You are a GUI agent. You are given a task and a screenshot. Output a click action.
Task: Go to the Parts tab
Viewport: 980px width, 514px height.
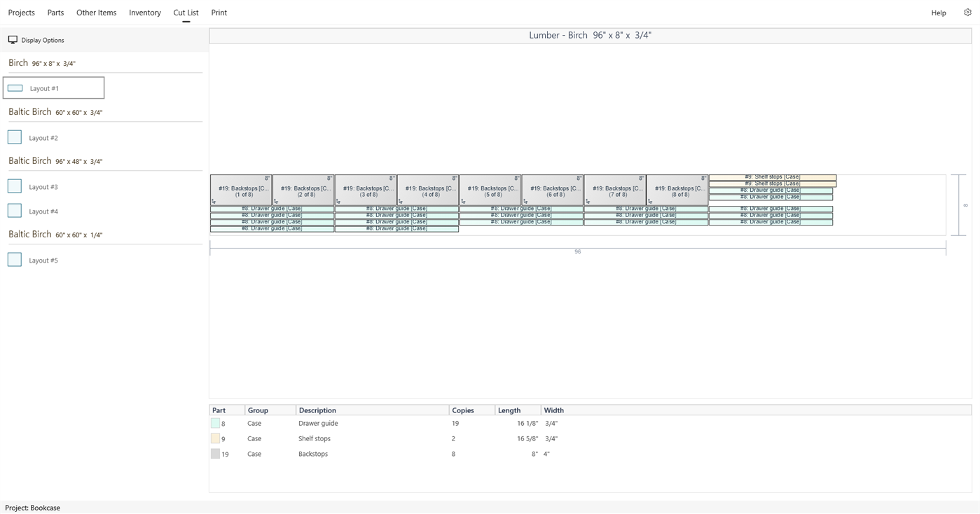[x=55, y=13]
